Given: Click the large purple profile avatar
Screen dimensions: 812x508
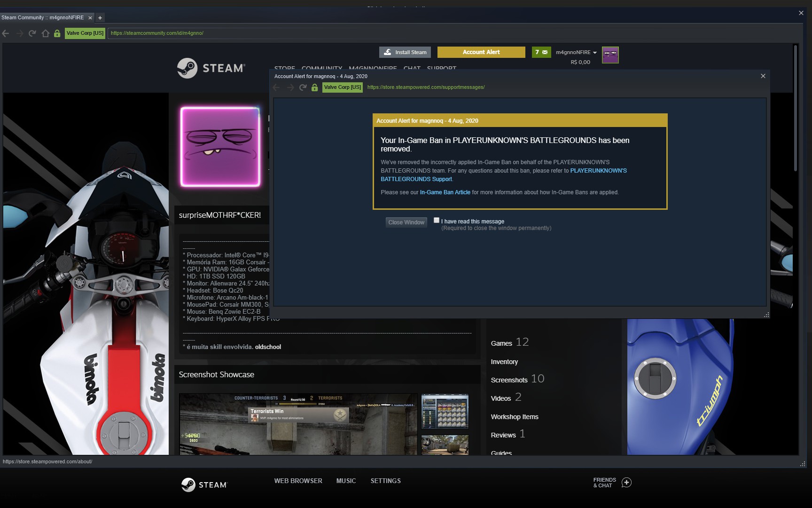Looking at the screenshot, I should (x=220, y=147).
